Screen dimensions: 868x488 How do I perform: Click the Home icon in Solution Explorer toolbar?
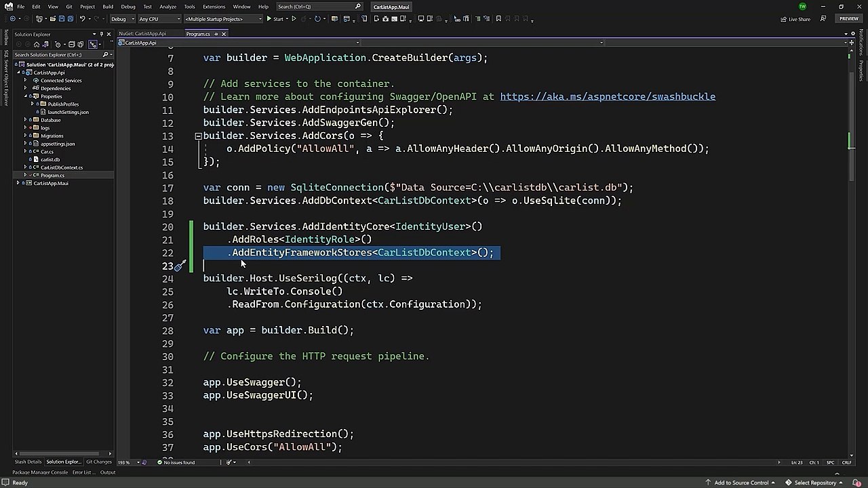(x=37, y=45)
